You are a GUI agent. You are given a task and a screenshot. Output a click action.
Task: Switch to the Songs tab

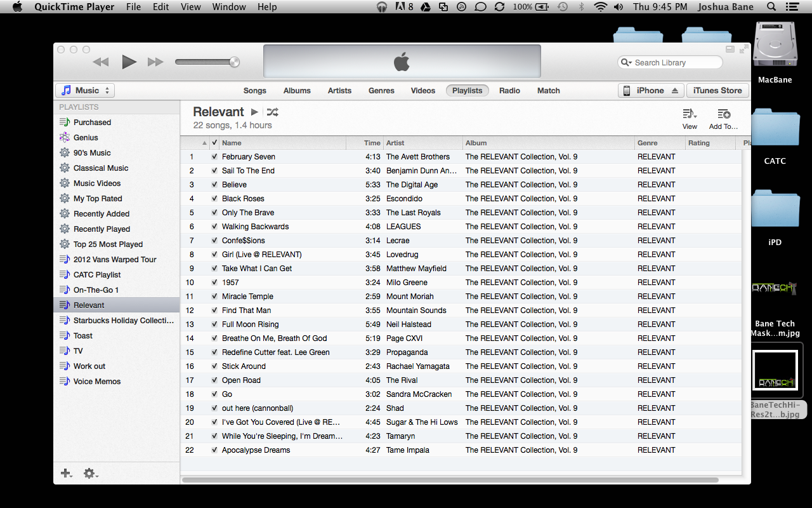(x=255, y=91)
